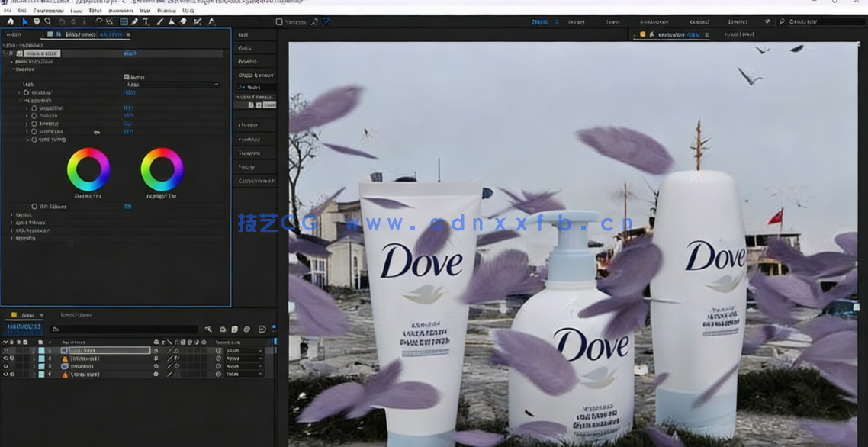868x447 pixels.
Task: Click the blue Reset link in Effect Controls
Action: click(130, 53)
